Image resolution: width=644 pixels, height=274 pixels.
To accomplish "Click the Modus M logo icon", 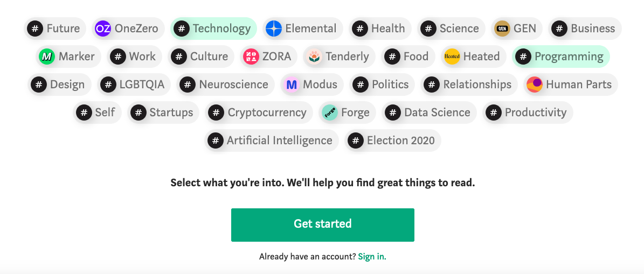I will pyautogui.click(x=292, y=85).
